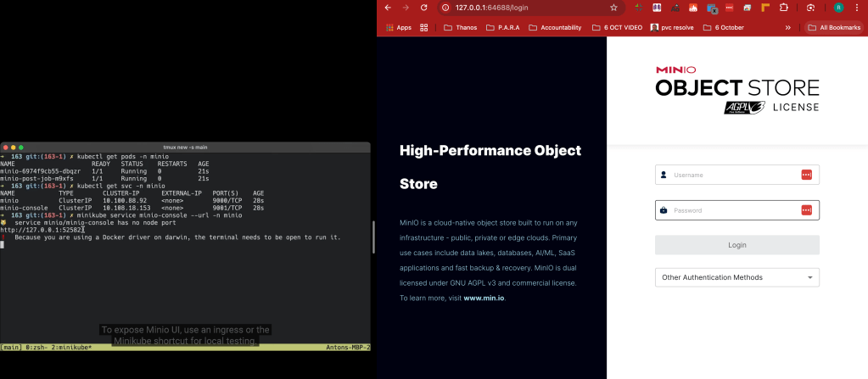The image size is (868, 379).
Task: Focus the Password field
Action: pos(736,210)
